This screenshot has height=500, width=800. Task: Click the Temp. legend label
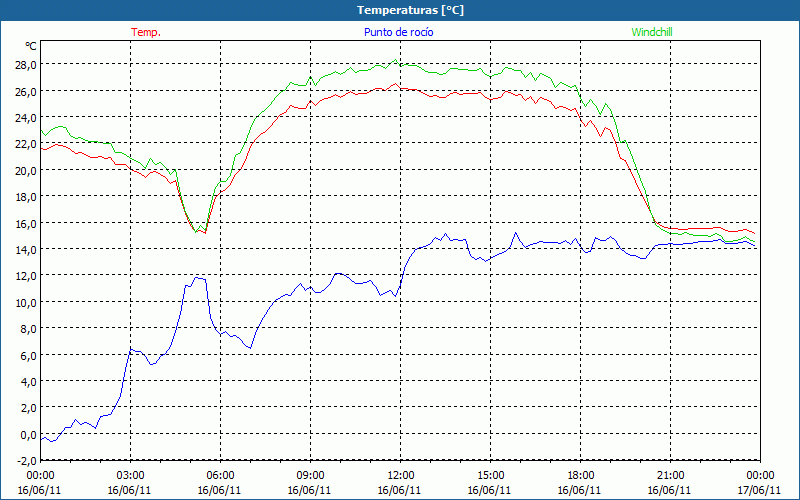point(146,32)
